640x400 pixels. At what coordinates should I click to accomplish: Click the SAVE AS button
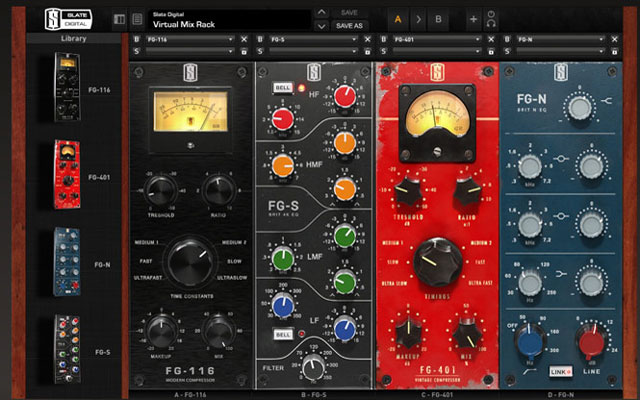349,26
